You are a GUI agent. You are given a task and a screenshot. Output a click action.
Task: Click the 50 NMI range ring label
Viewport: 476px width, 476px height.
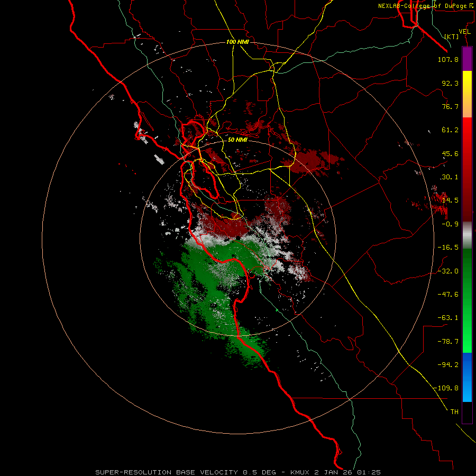click(x=237, y=140)
